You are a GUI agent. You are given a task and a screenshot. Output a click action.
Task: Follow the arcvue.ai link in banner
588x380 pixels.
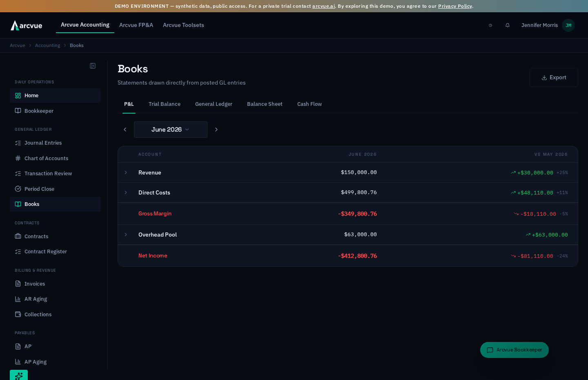324,6
